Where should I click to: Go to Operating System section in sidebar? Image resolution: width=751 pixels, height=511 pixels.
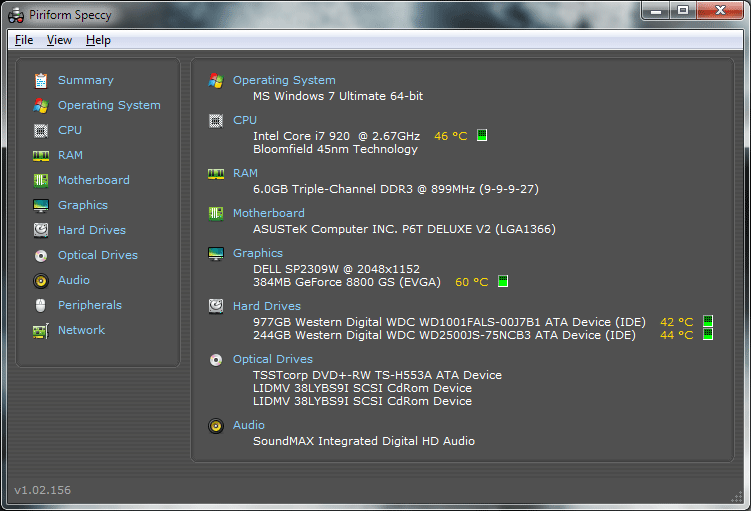tap(109, 105)
